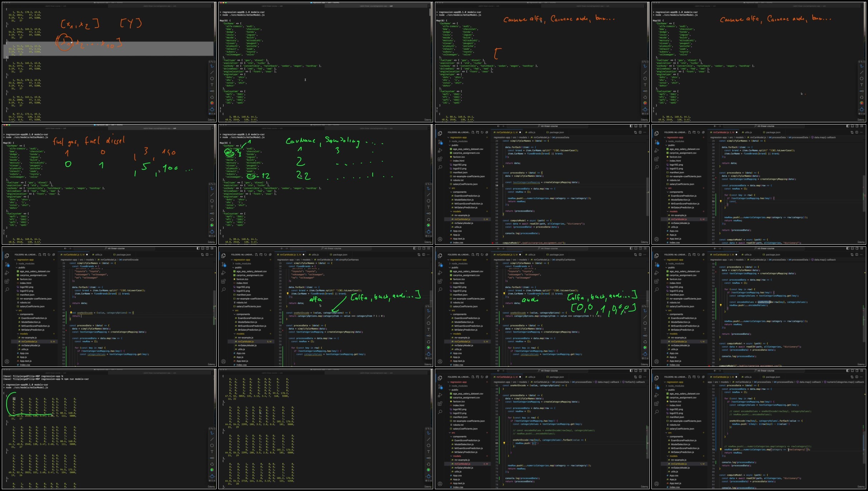Toggle primary side bar in row 4, frame 4

[848, 370]
